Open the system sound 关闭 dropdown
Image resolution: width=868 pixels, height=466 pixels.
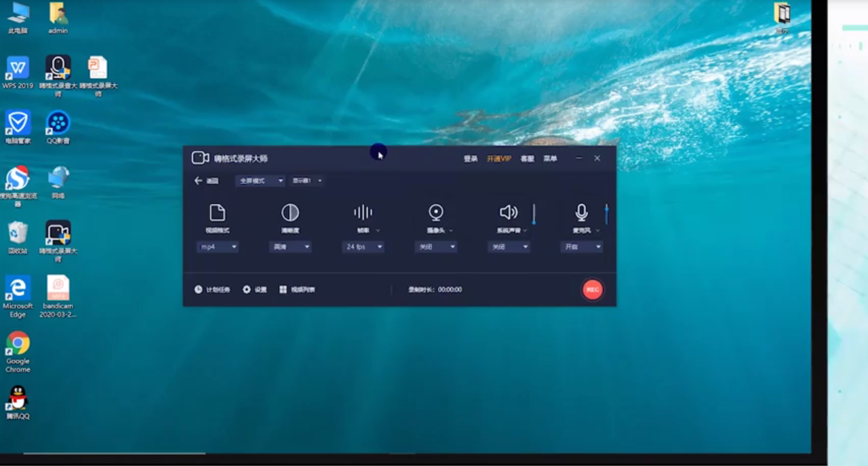pos(509,247)
